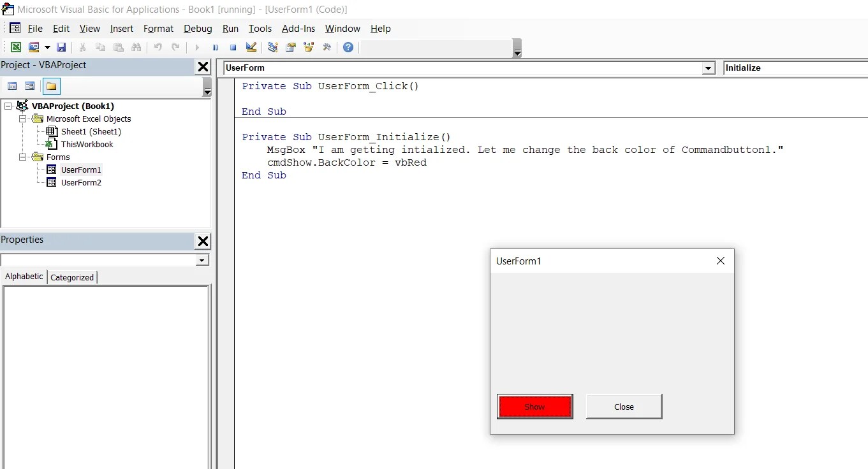
Task: Toggle Design Mode from the toolbar
Action: [x=251, y=47]
